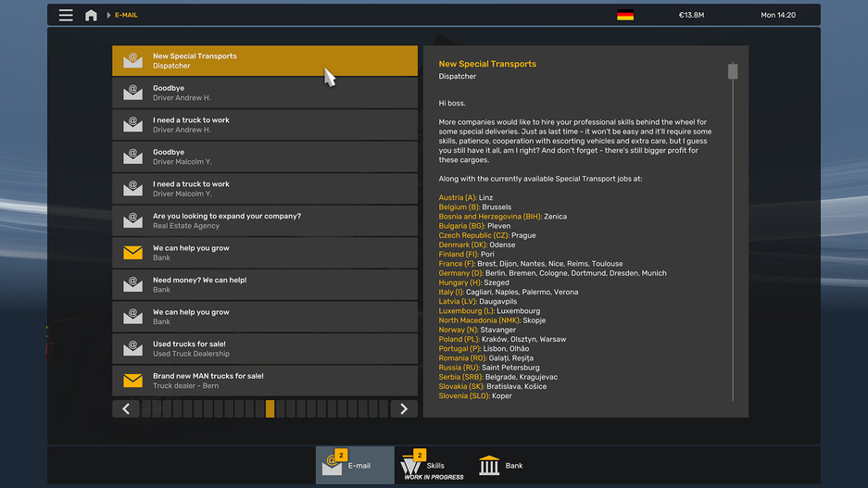Click the 'Italy (I):' country label
The image size is (868, 488).
(x=451, y=292)
